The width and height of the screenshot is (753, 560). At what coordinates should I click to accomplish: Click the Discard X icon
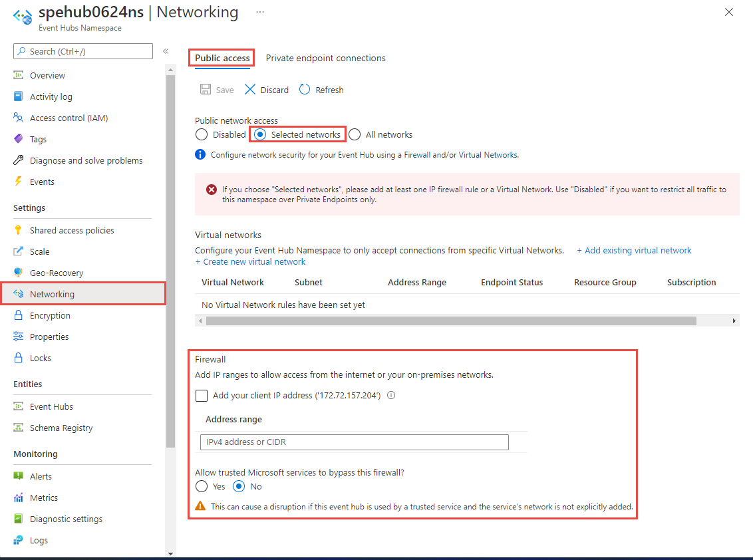250,89
